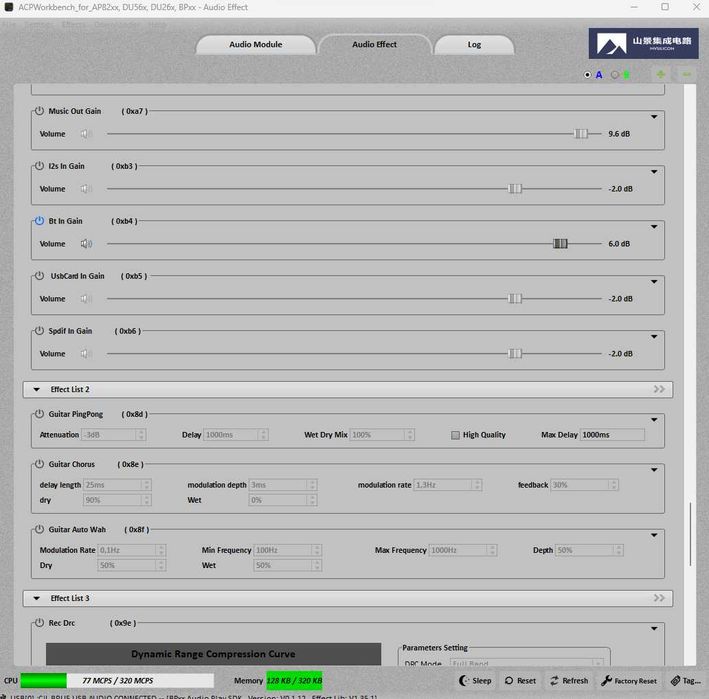Click Auto Wah Max Frequency 1000Hz field
The width and height of the screenshot is (709, 699).
coord(463,550)
